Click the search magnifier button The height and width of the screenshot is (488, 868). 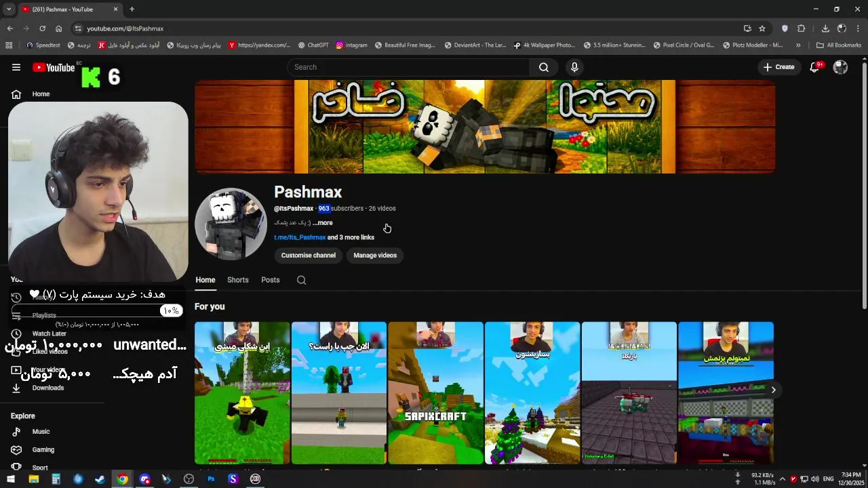pyautogui.click(x=544, y=67)
